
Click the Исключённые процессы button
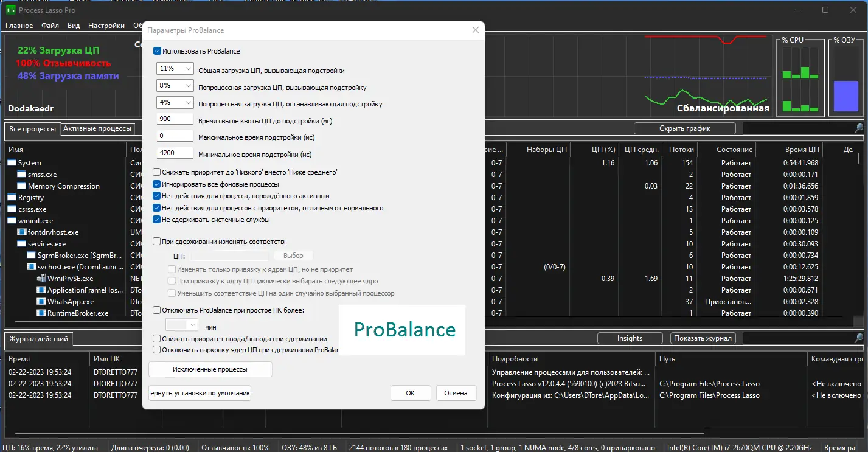[x=210, y=369]
